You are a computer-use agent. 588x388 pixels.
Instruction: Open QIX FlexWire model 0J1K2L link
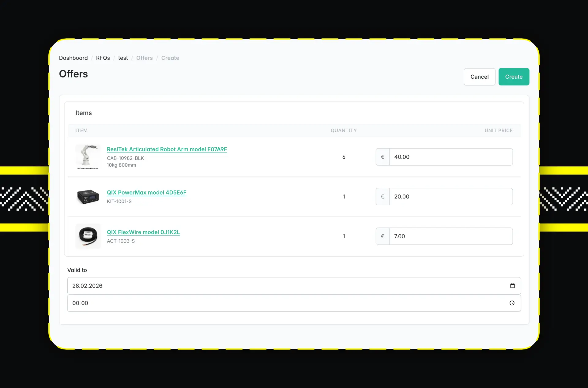click(143, 232)
